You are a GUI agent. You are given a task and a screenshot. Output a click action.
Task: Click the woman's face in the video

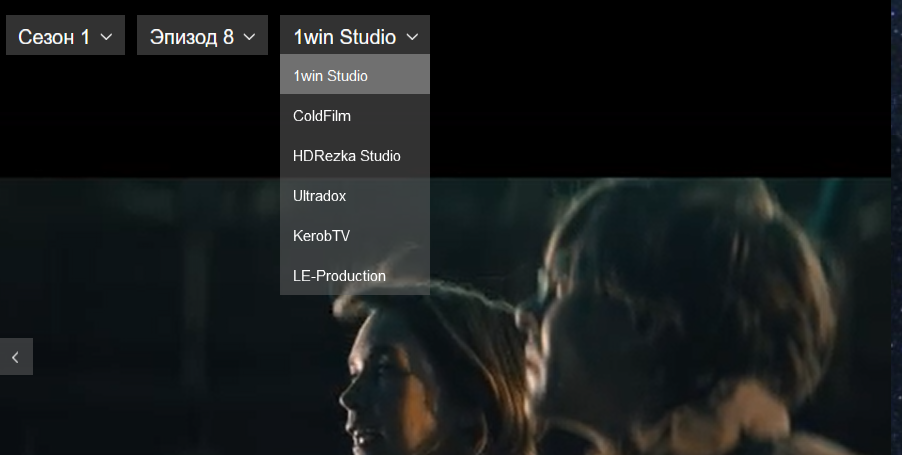pos(375,400)
